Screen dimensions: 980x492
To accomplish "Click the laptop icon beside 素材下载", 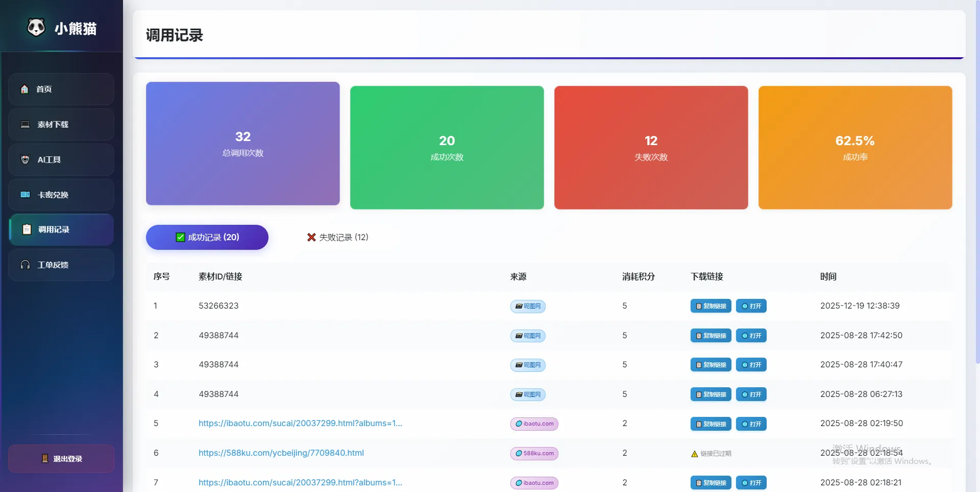I will point(25,125).
